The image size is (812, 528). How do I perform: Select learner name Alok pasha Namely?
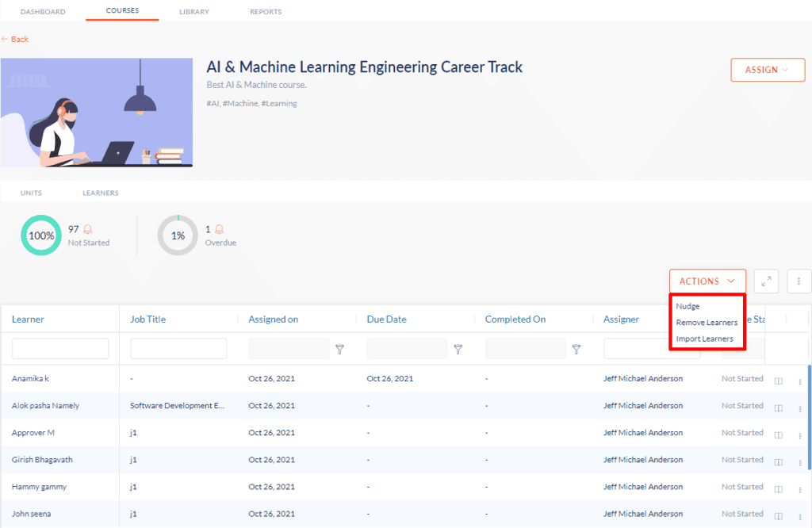tap(45, 405)
